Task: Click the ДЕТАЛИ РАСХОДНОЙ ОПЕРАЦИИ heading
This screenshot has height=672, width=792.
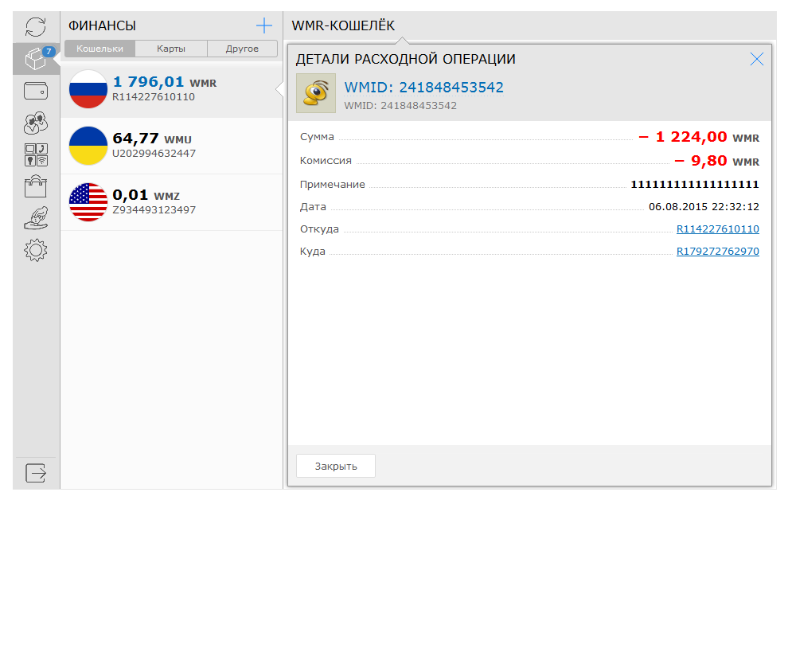Action: 406,59
